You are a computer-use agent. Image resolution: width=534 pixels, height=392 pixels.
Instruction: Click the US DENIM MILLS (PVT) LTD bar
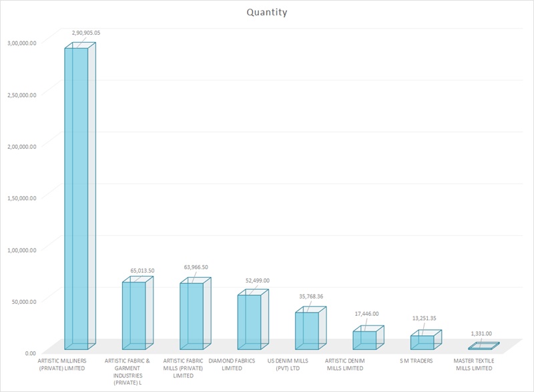click(x=310, y=328)
